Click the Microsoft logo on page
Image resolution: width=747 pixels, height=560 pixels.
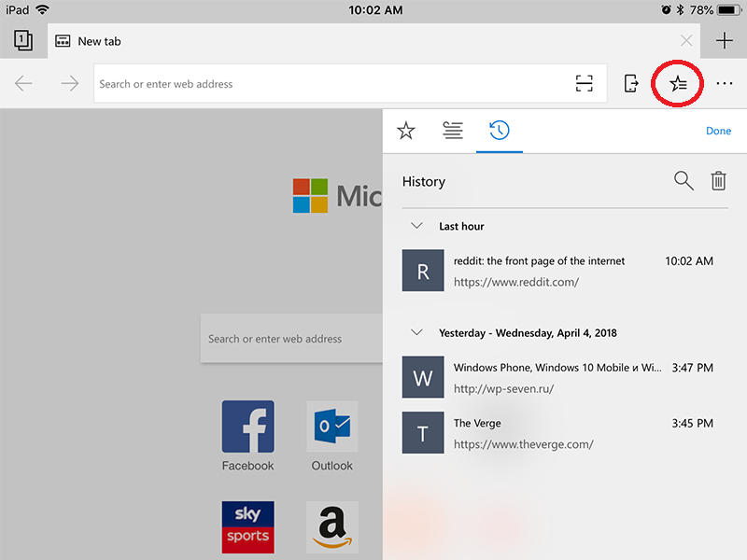tap(310, 196)
